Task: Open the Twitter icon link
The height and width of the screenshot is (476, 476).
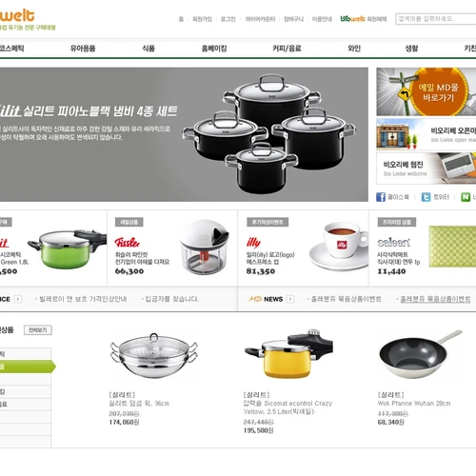Action: (x=426, y=197)
